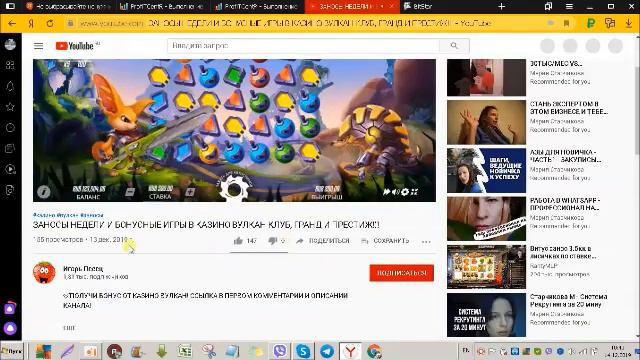Select the active 'ЗАНОСЫ НЕДЕЛИ' tab
The height and width of the screenshot is (360, 640).
pos(351,7)
